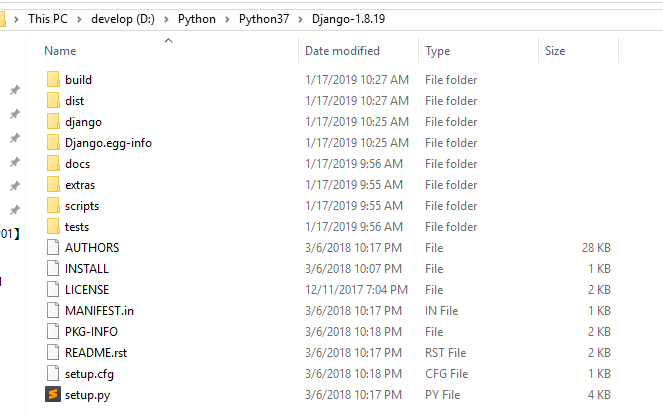Screen dimensions: 663x415
Task: Click the RST File type of README.rst
Action: (x=446, y=352)
